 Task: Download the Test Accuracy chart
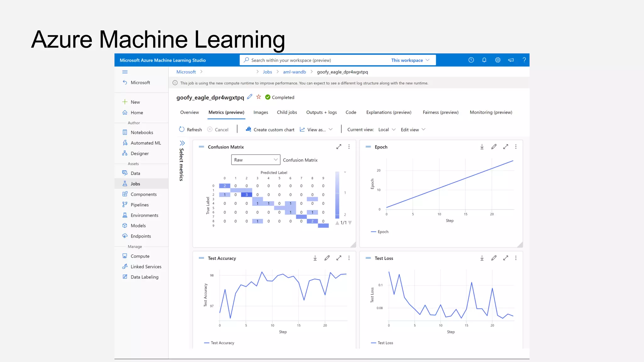(315, 258)
